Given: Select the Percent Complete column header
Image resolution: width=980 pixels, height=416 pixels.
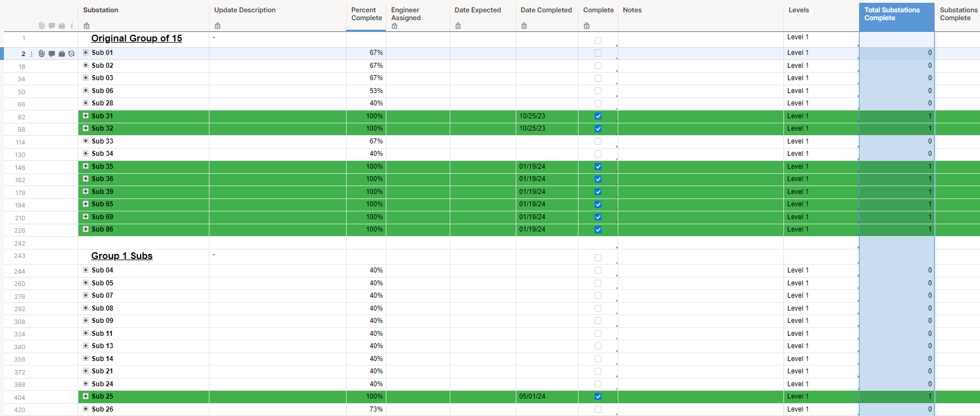Looking at the screenshot, I should point(366,14).
